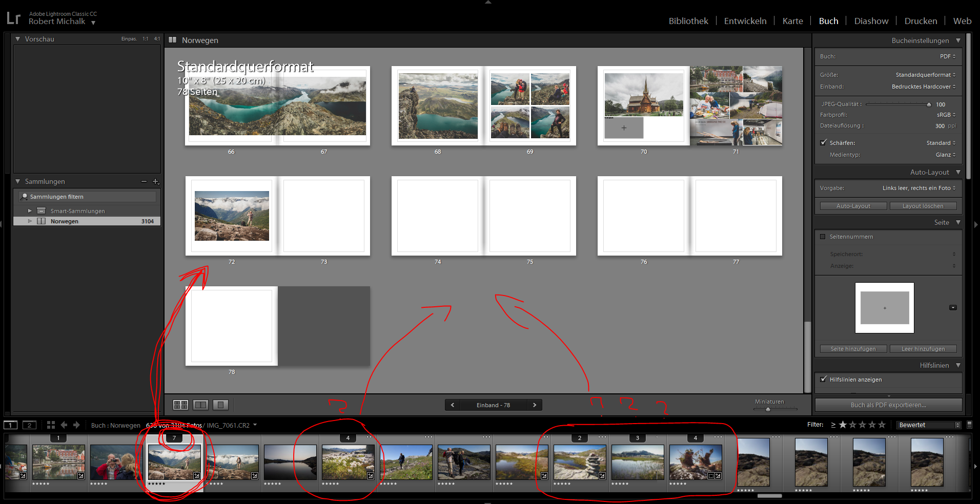This screenshot has height=504, width=980.
Task: Select 1:1 preview zoom level
Action: 146,39
